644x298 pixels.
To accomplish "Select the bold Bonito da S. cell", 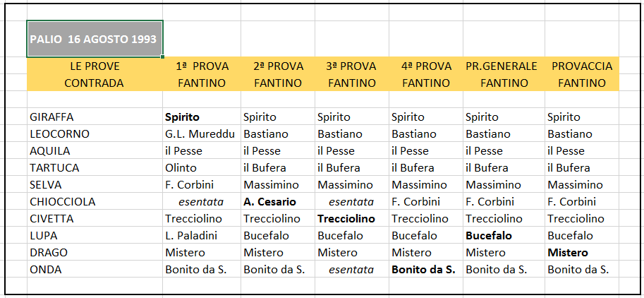I will [426, 270].
